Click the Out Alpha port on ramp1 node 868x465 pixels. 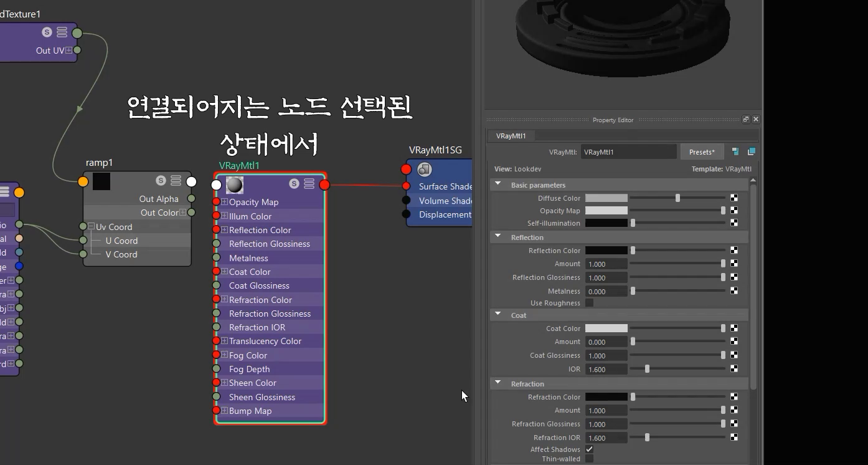point(191,198)
